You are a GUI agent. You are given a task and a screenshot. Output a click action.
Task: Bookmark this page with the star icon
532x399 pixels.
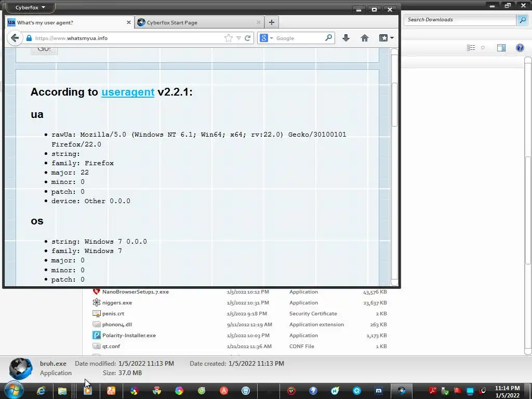229,38
